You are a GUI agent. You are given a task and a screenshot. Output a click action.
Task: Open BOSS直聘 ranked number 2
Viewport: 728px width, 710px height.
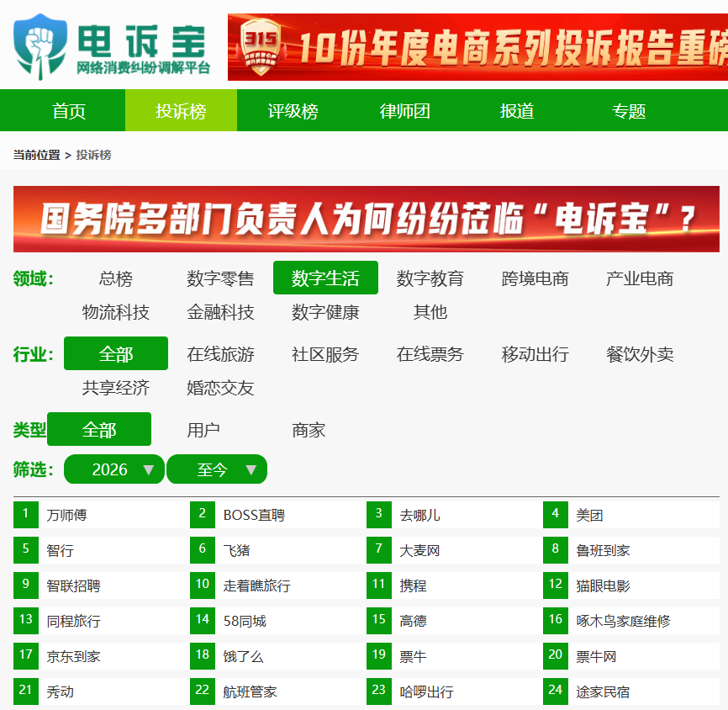(x=254, y=515)
